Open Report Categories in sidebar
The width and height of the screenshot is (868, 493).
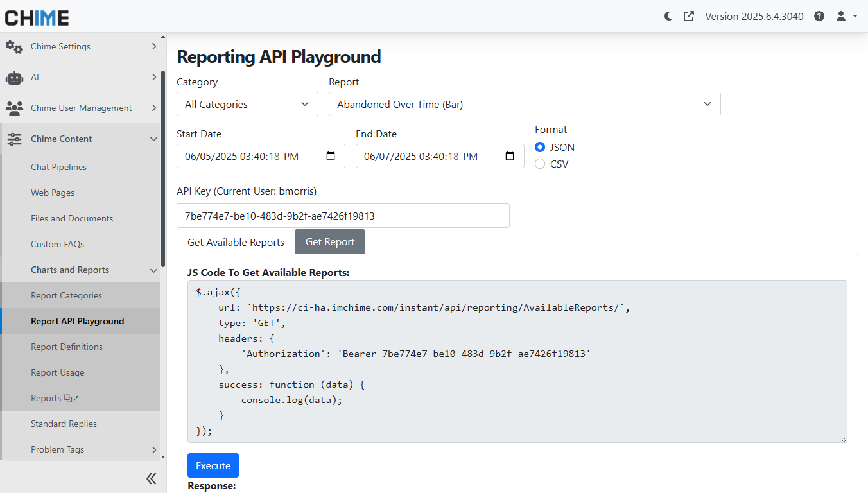click(x=66, y=295)
